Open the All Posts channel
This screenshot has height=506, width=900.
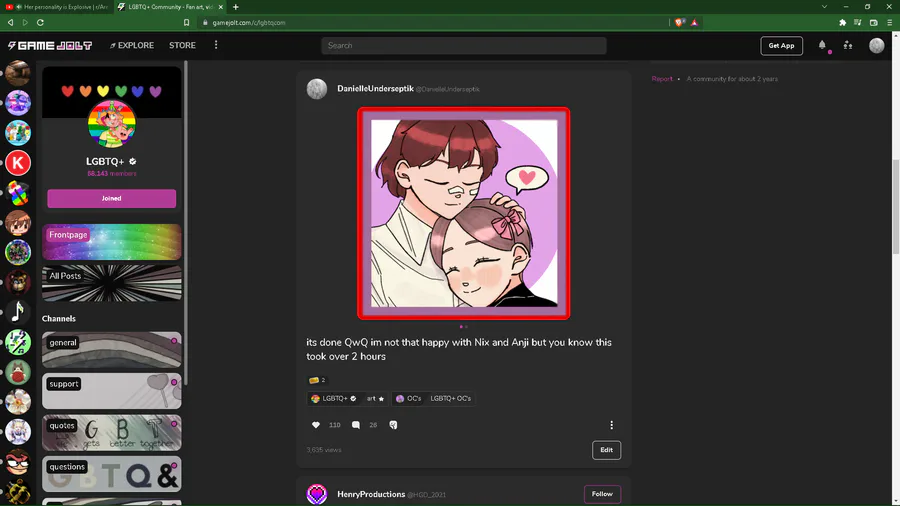111,283
